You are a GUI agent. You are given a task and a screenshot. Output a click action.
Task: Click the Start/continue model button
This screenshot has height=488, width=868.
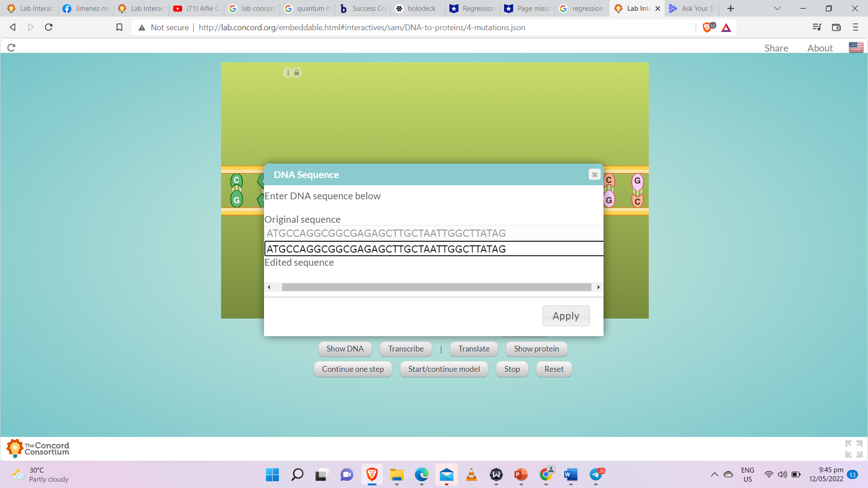pyautogui.click(x=444, y=369)
